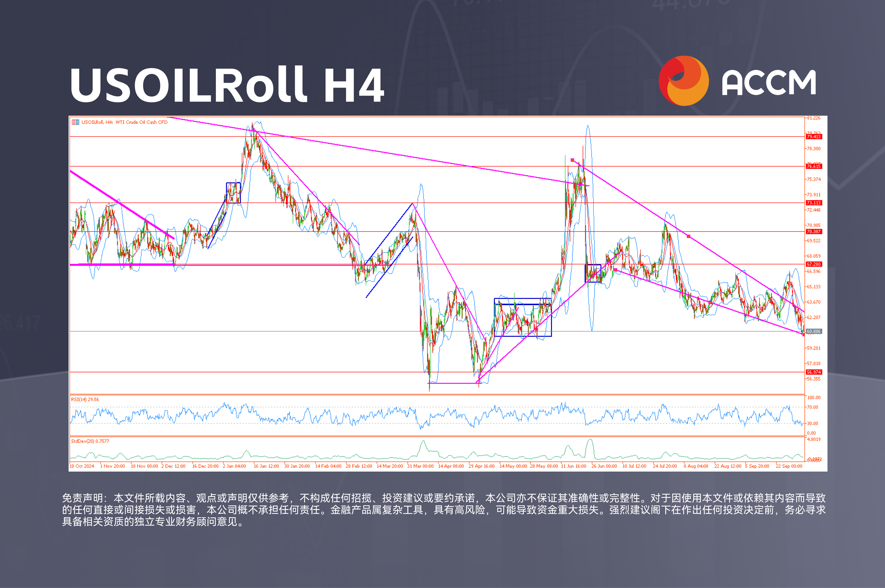Click the small blue rectangle near 2 Jan

[x=234, y=183]
